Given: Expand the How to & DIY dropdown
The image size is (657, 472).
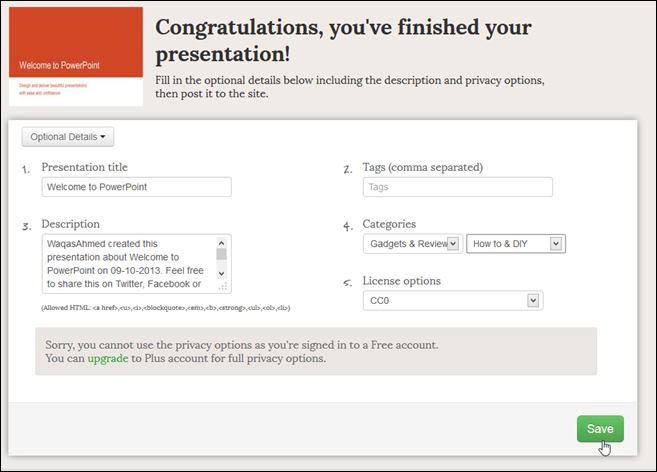Looking at the screenshot, I should tap(516, 244).
